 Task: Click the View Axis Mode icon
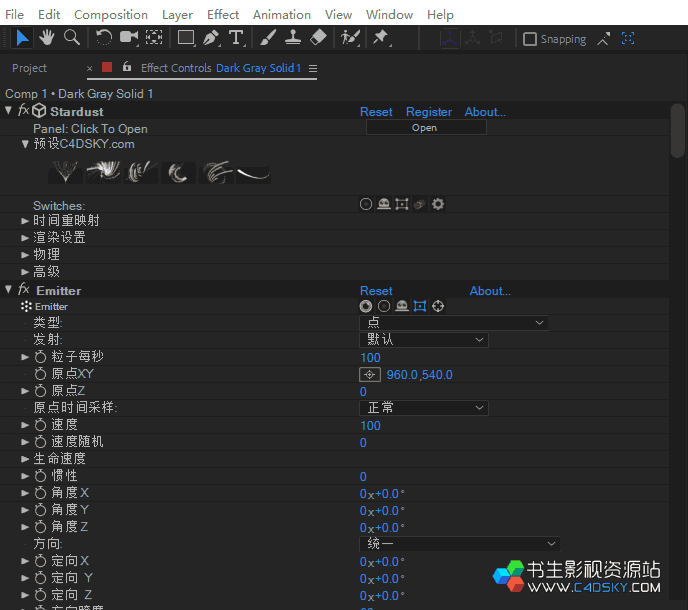496,39
